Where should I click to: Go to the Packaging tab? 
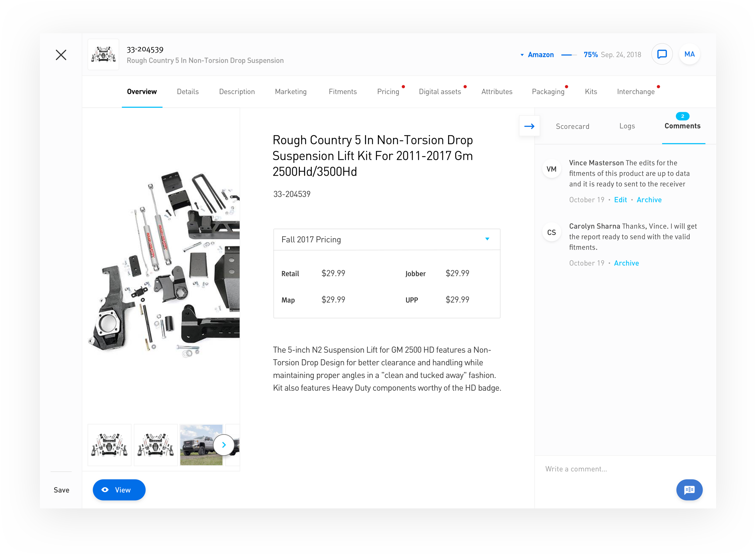coord(548,92)
